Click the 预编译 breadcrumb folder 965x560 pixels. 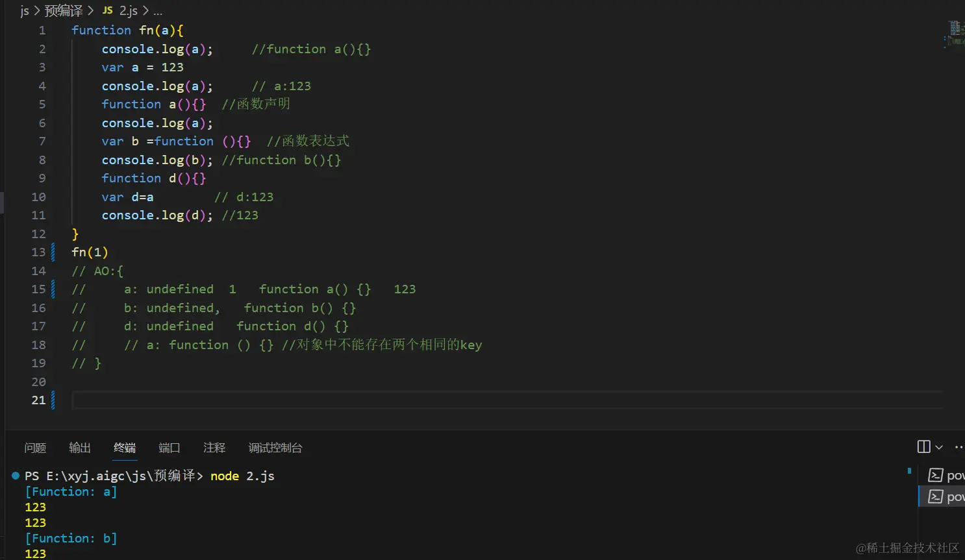(64, 10)
